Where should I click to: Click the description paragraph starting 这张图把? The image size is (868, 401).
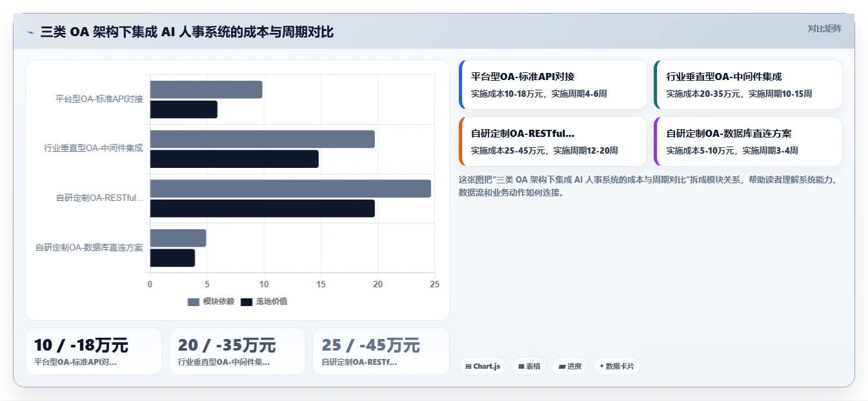click(648, 186)
